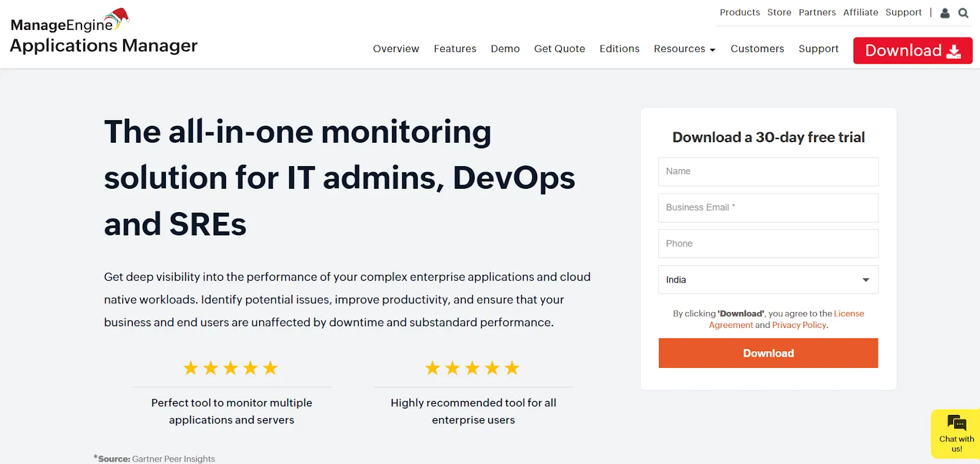Click the orange Download trial button
Image resolution: width=980 pixels, height=464 pixels.
click(x=768, y=353)
